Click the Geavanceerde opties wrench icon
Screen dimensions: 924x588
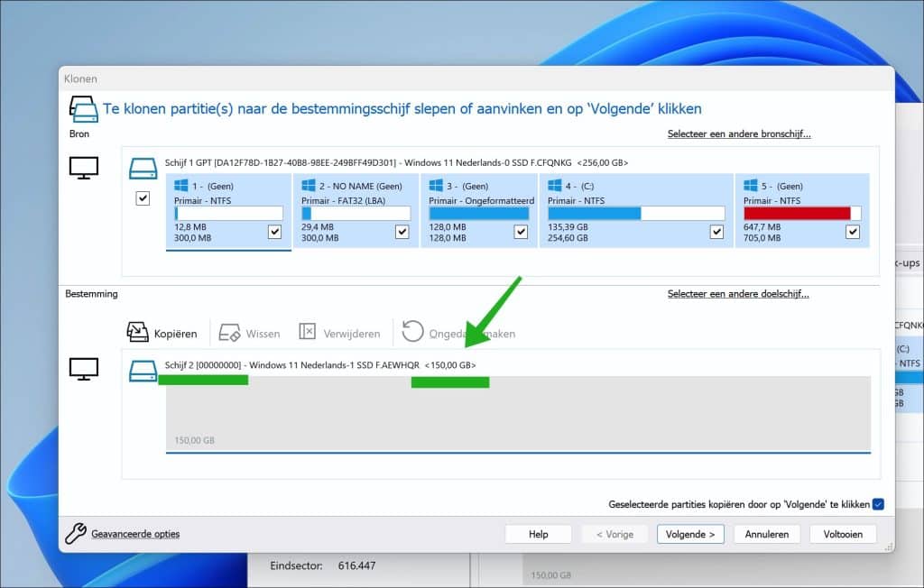click(76, 534)
